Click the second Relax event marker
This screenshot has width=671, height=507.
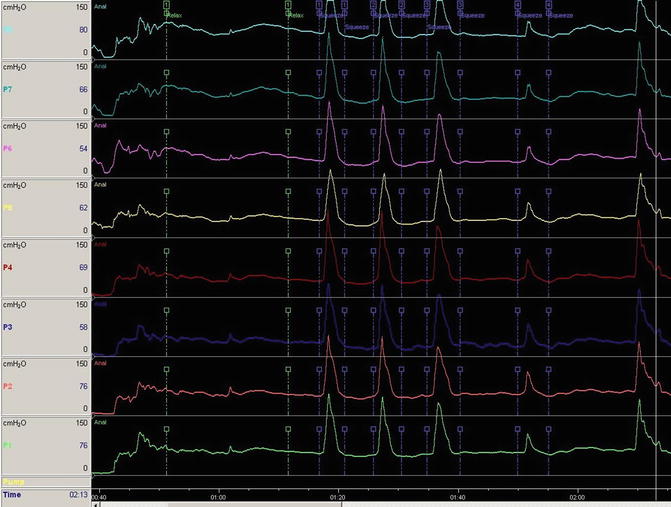click(288, 5)
